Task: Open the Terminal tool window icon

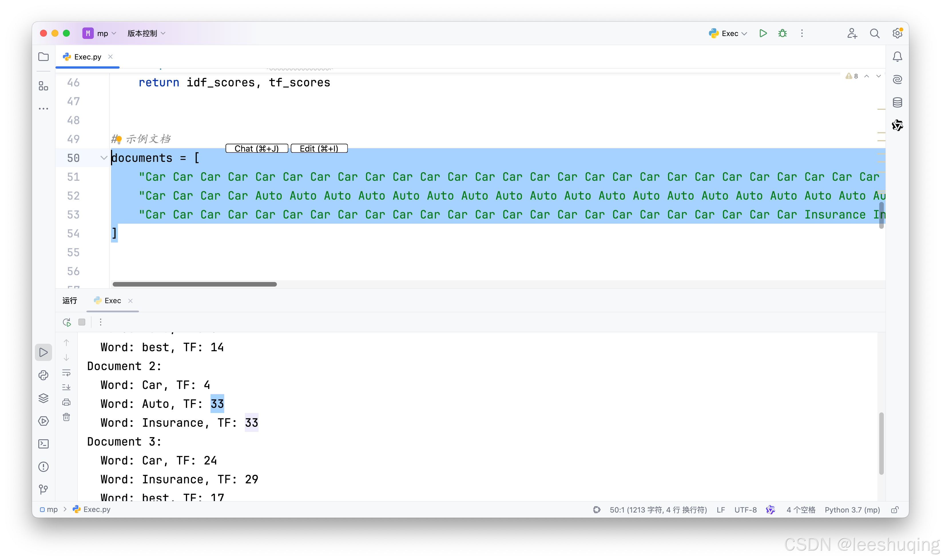Action: [x=43, y=444]
